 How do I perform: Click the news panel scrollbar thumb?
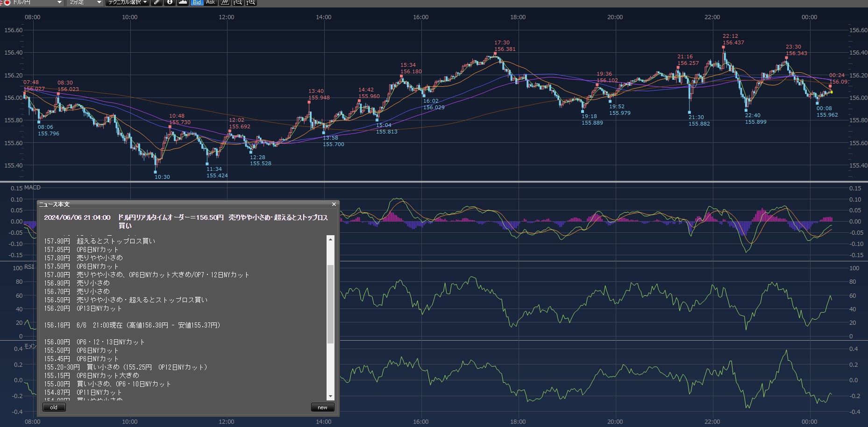(x=331, y=303)
